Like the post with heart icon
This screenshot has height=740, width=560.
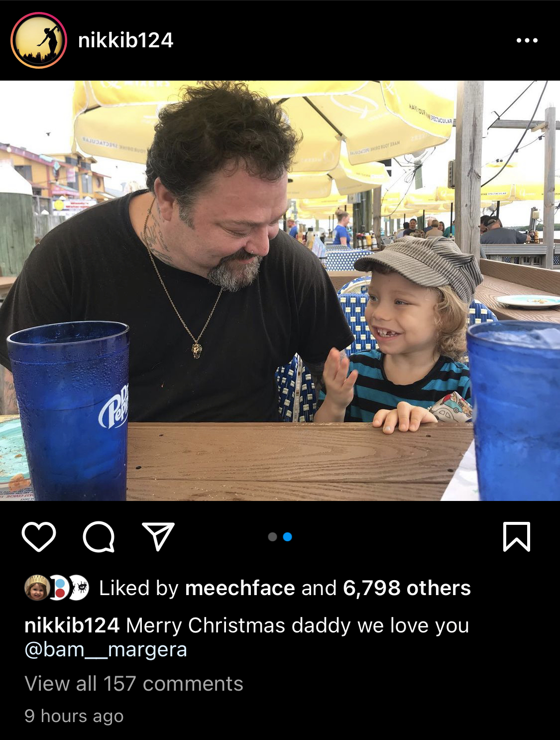point(39,537)
